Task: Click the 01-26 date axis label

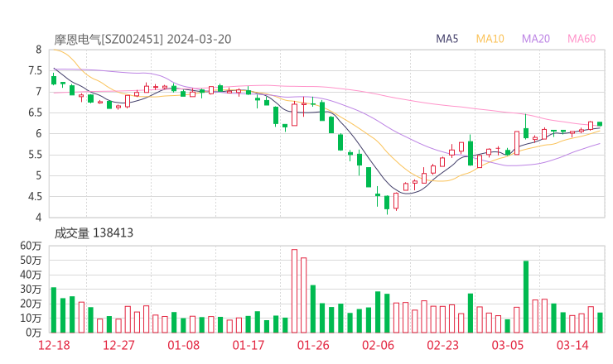Action: tap(313, 345)
